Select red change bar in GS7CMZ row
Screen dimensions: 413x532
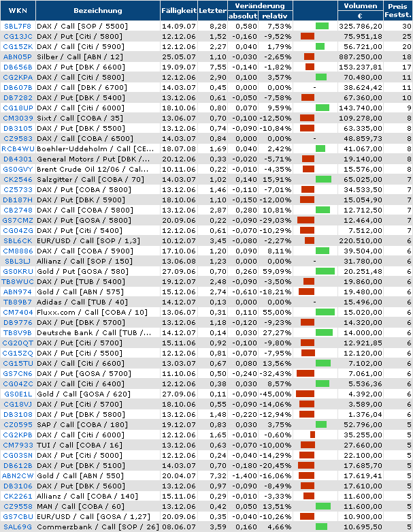pos(306,220)
